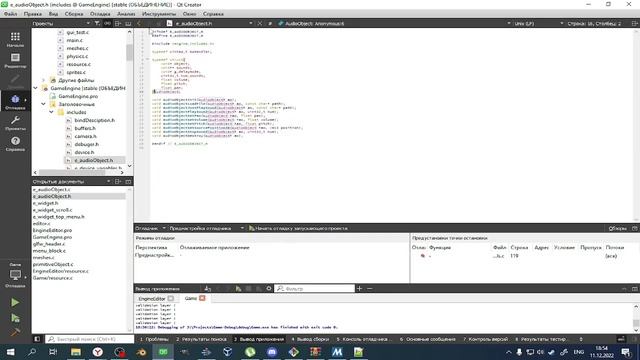Viewport: 640px width, 360px height.
Task: Open the Проблемы (Issues) output pane
Action: (154, 339)
